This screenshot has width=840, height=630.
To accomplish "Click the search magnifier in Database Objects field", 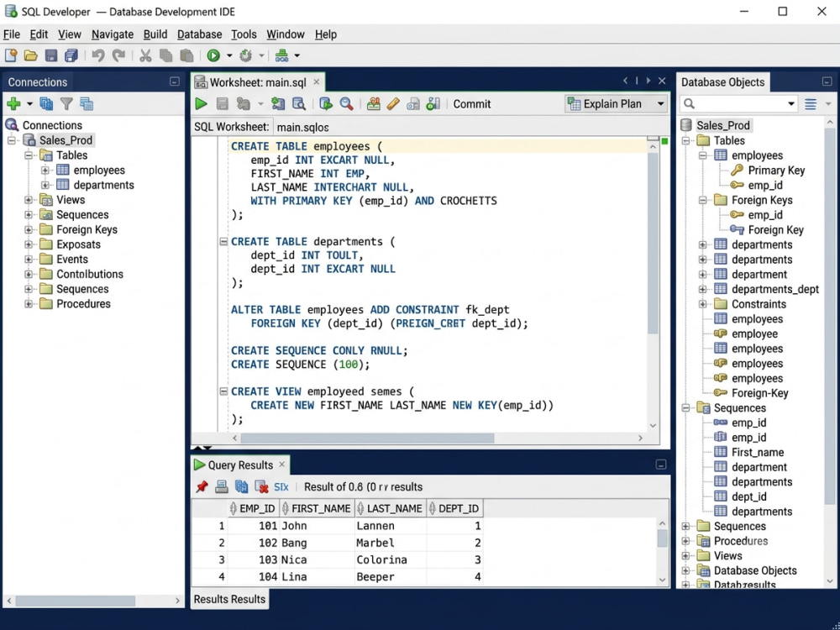I will (x=690, y=103).
